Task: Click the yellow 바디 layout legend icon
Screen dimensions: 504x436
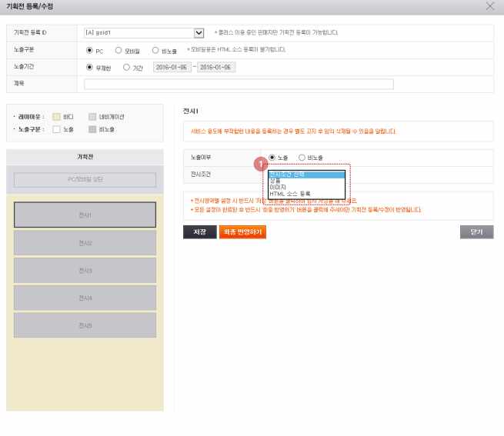Action: click(x=56, y=117)
